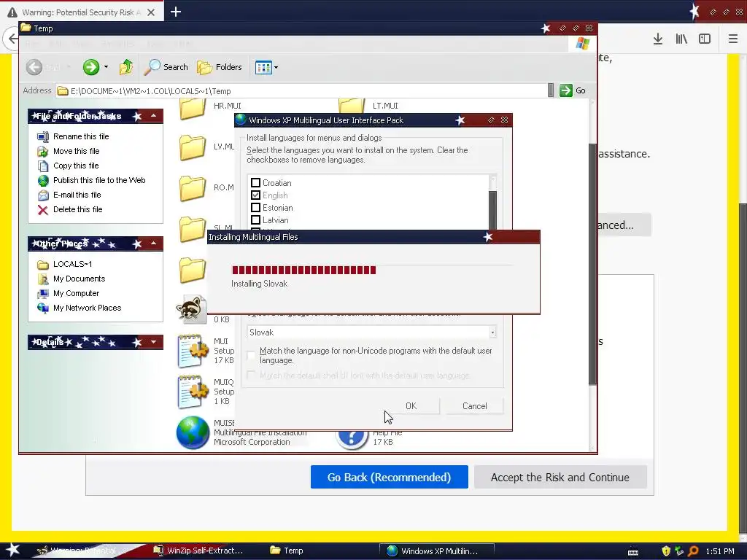Switch to Temp taskbar button
Viewport: 747px width, 560px height.
coord(287,551)
